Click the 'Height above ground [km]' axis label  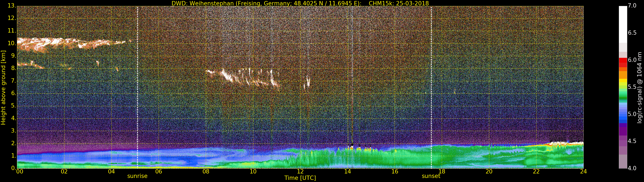tap(3, 88)
